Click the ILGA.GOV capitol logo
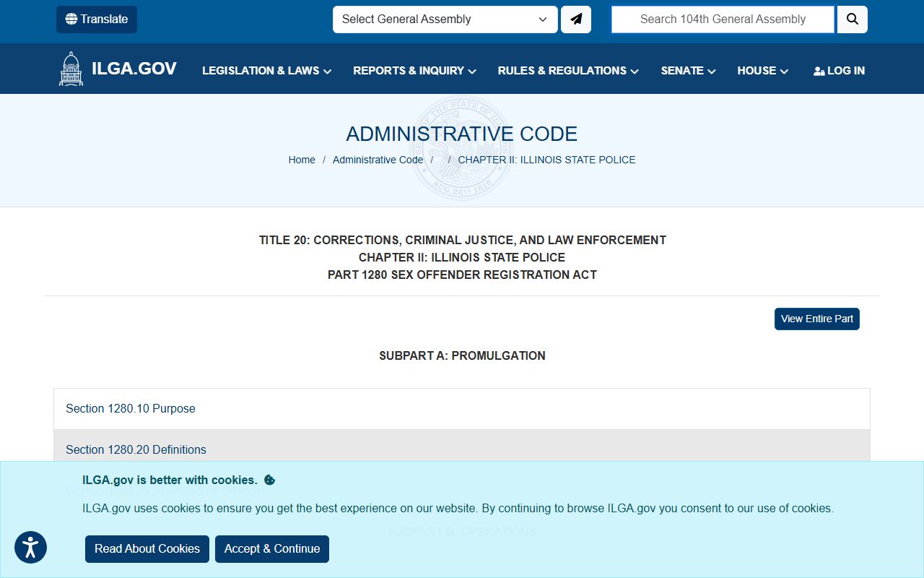The height and width of the screenshot is (578, 924). pyautogui.click(x=118, y=69)
